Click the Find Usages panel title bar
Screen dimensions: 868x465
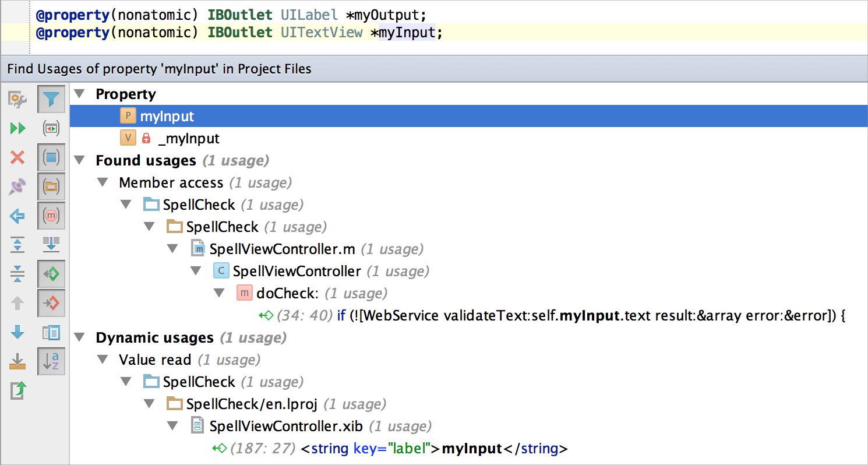(x=434, y=69)
